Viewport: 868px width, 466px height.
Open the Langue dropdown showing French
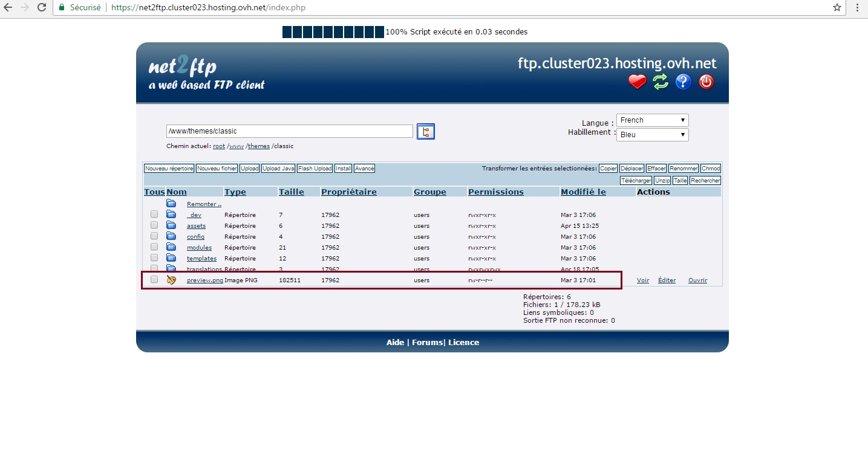click(x=653, y=120)
